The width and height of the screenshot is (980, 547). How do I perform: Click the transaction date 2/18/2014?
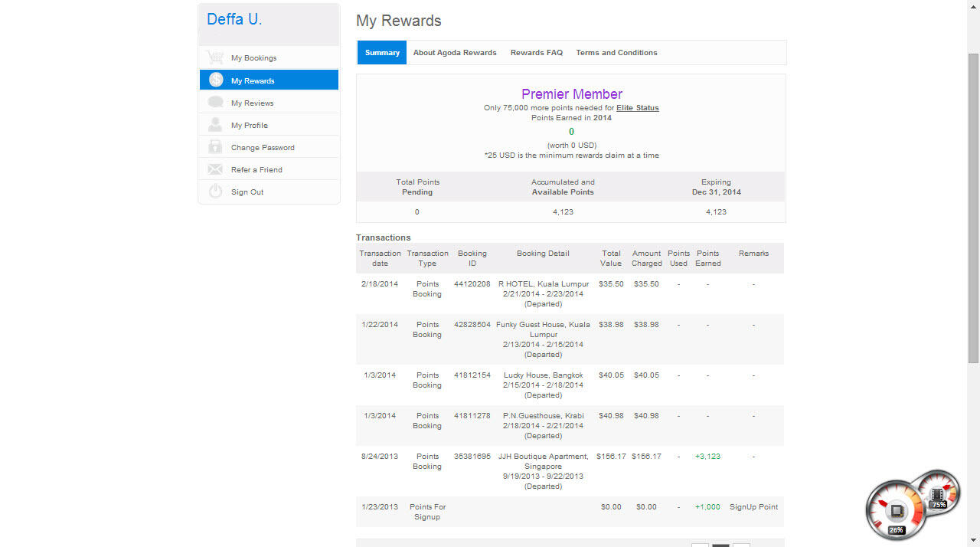(380, 283)
